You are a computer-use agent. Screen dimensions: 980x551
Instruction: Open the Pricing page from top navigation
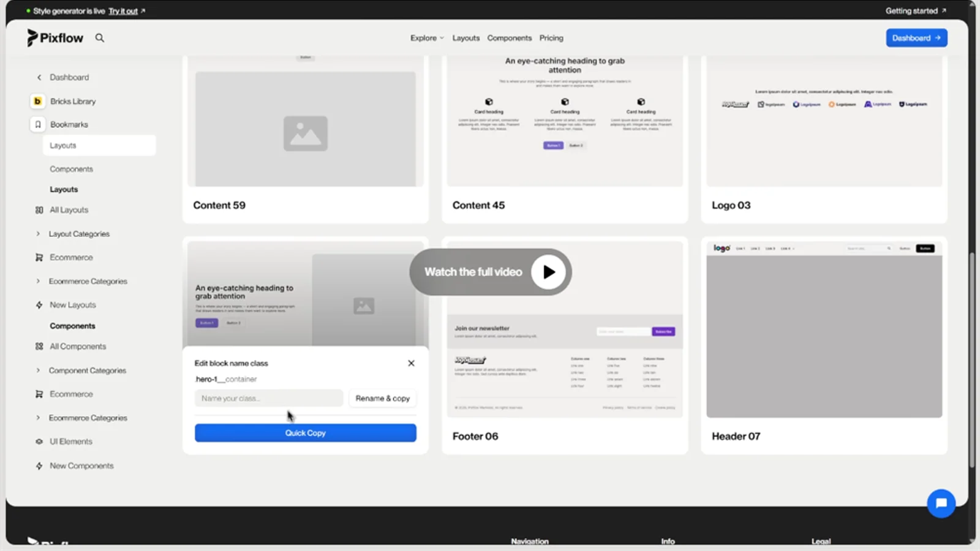pos(551,38)
